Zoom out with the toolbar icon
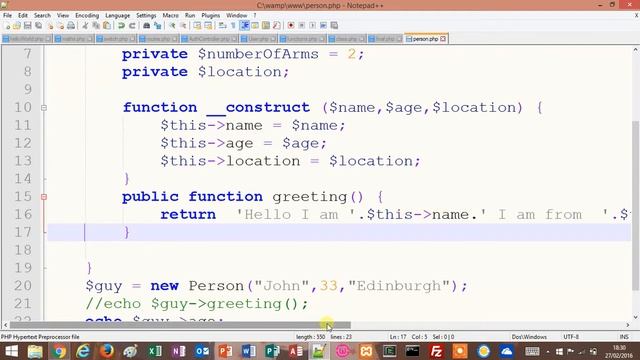The height and width of the screenshot is (360, 640). pos(183,25)
